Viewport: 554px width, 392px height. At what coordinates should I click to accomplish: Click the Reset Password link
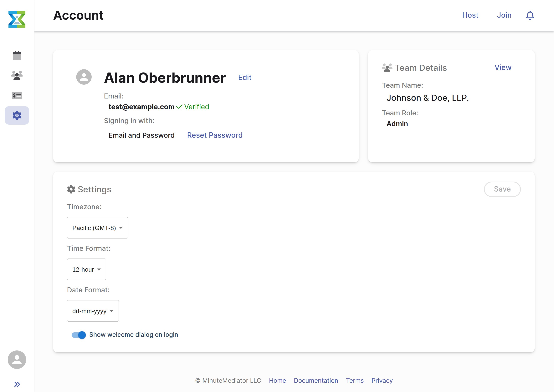[215, 135]
